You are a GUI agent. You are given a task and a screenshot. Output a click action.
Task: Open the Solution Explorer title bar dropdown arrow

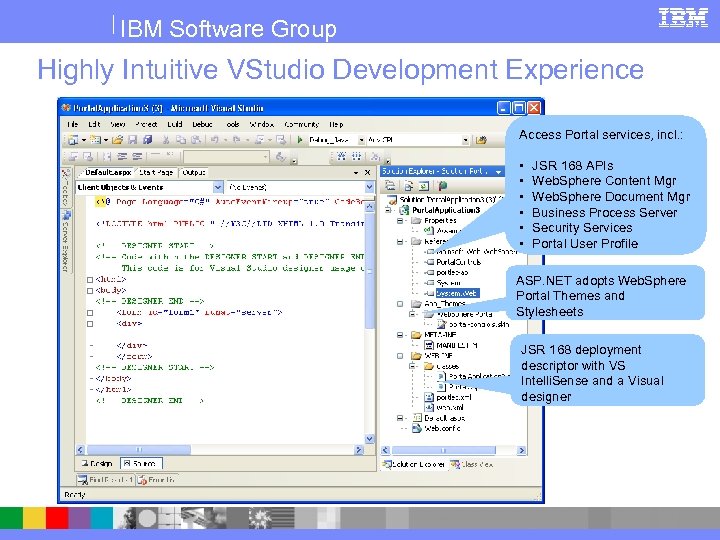tap(499, 172)
